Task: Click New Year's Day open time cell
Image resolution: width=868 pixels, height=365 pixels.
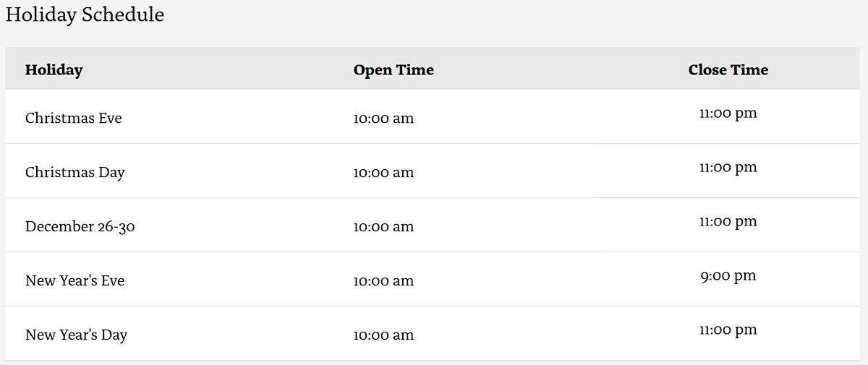Action: click(x=383, y=335)
